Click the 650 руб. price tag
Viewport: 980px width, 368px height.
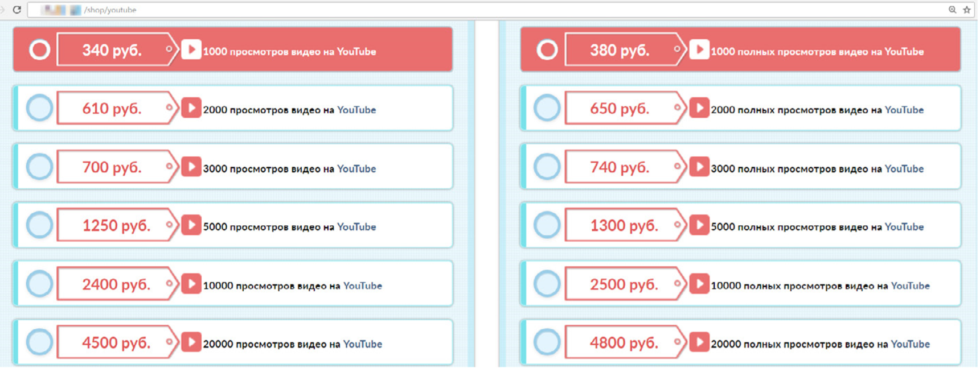[x=626, y=108]
